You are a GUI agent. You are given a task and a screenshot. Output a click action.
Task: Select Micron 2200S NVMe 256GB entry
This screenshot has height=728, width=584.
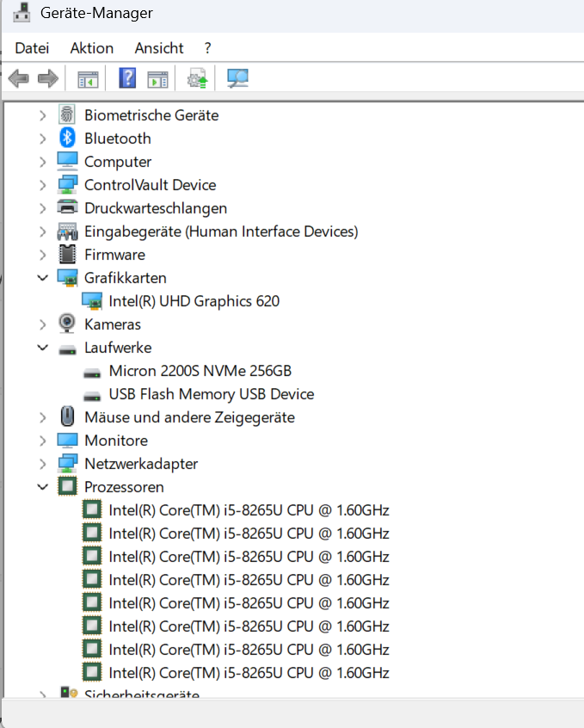(200, 371)
